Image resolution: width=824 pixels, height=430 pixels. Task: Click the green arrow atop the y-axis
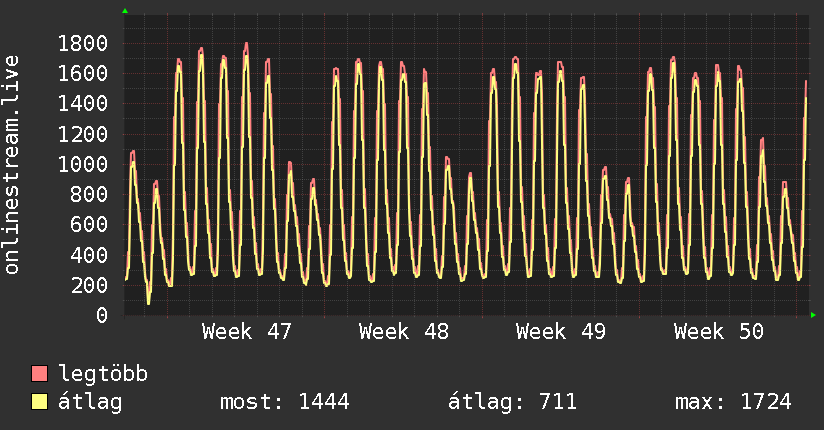tap(125, 11)
